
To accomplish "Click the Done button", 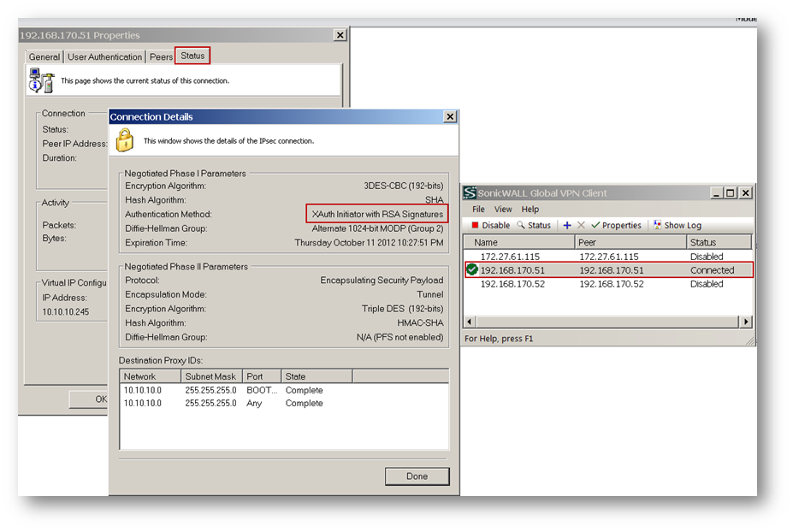I will click(417, 476).
